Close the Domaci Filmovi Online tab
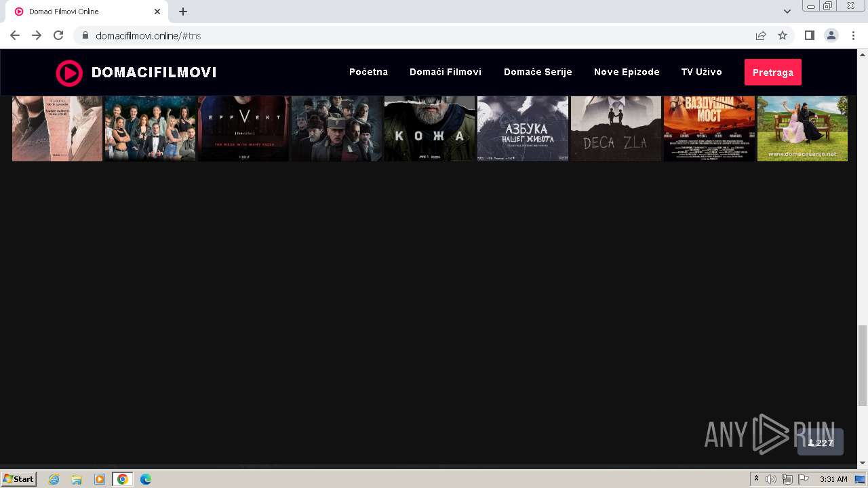The height and width of the screenshot is (488, 868). click(x=157, y=12)
